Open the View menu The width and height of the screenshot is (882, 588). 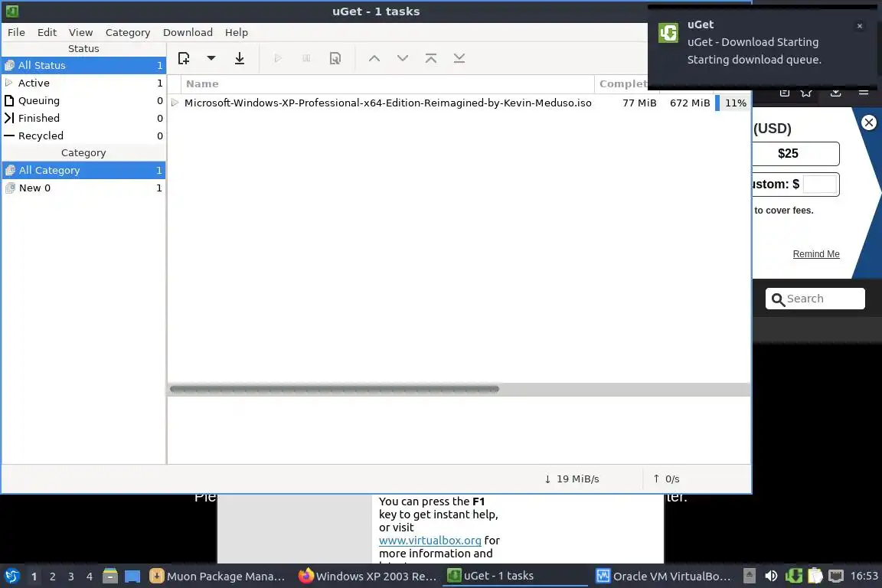80,32
